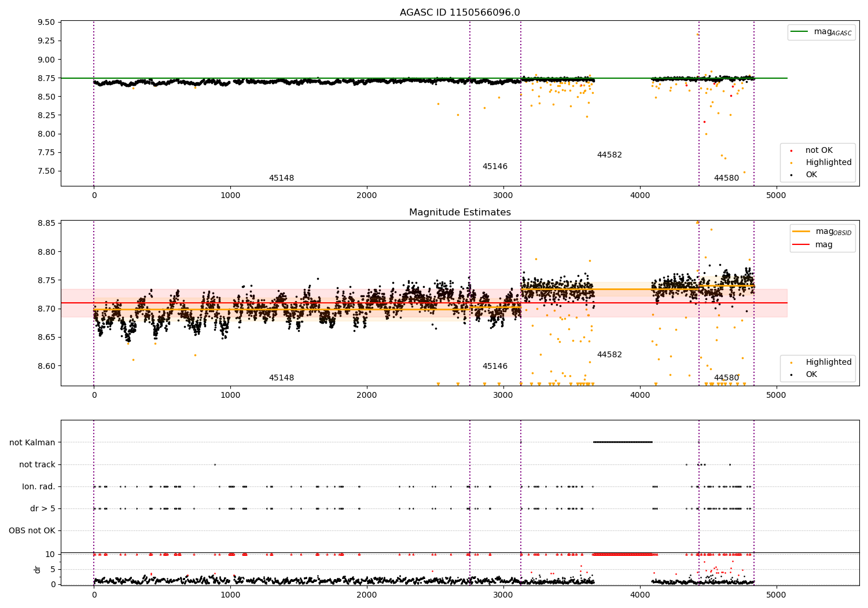Click obsid label 44580 in the top panel
The height and width of the screenshot is (608, 868).
pyautogui.click(x=726, y=178)
